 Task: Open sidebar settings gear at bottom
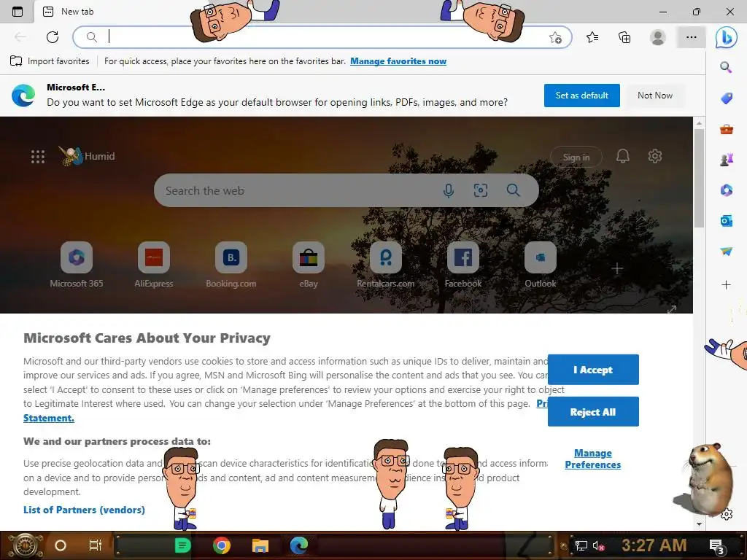tap(727, 514)
